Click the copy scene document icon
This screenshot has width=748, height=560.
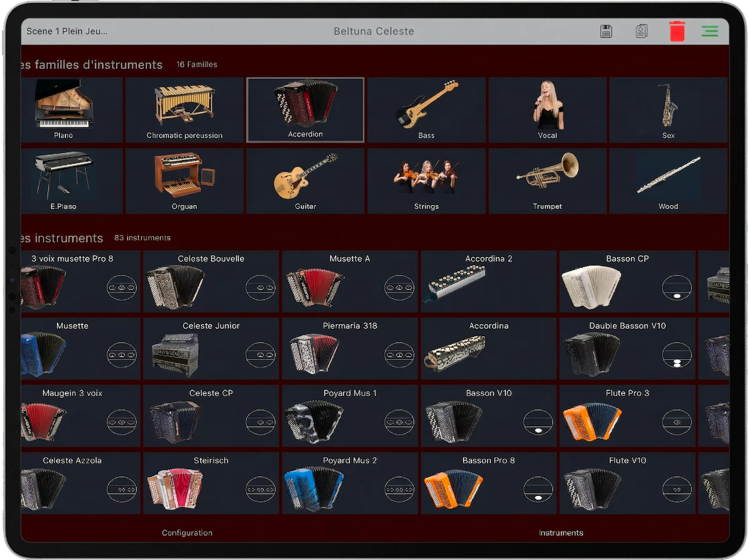pyautogui.click(x=641, y=31)
